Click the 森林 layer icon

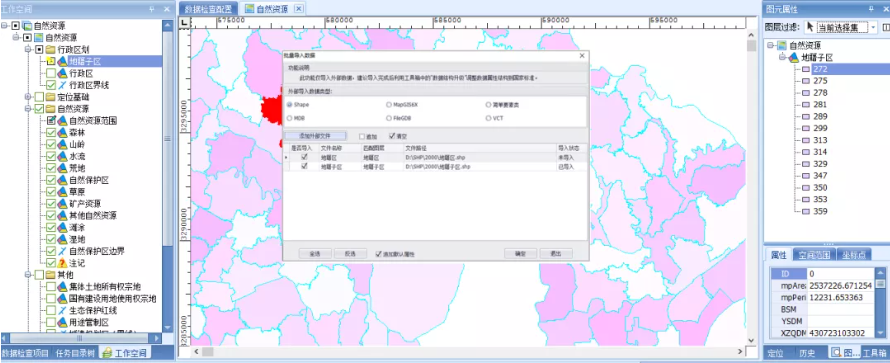coord(62,133)
